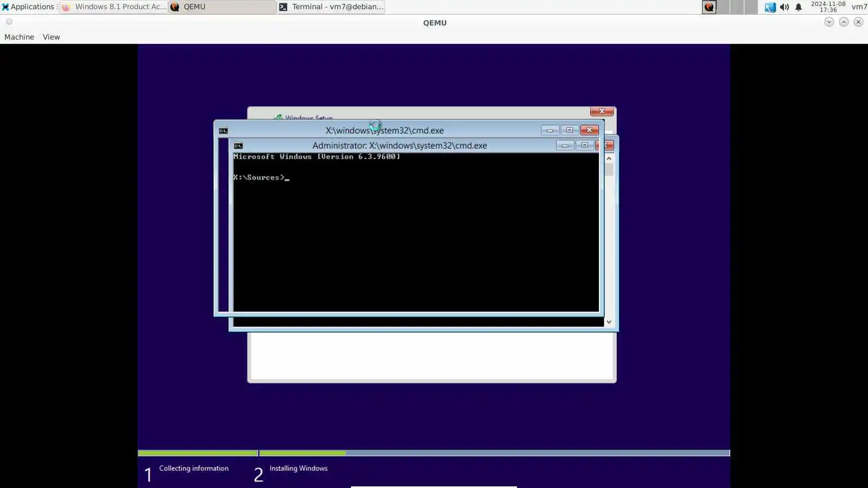Click the "Microsoft Windows [Version 6.3.9600]" text

pos(317,157)
